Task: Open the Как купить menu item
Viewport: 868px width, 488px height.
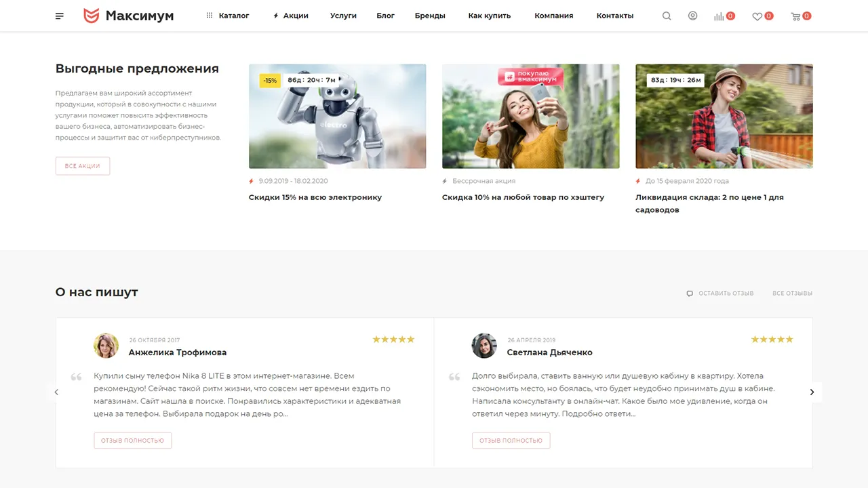Action: click(490, 16)
